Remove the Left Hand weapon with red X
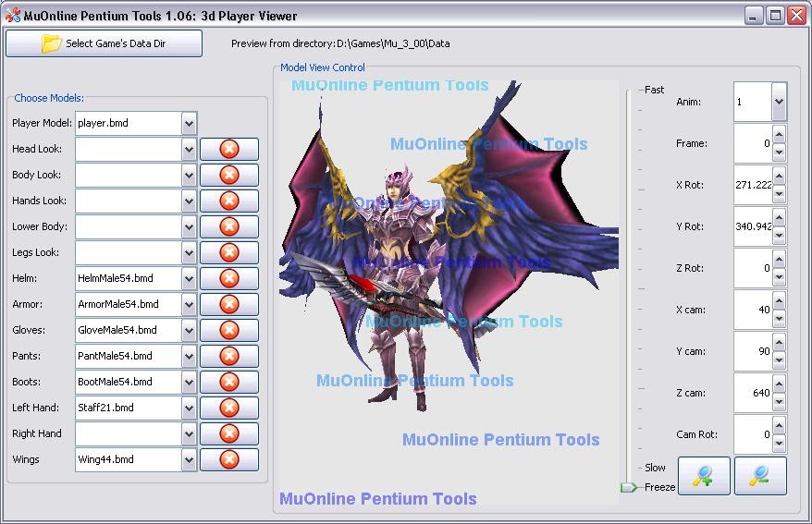Viewport: 812px width, 524px height. point(228,408)
